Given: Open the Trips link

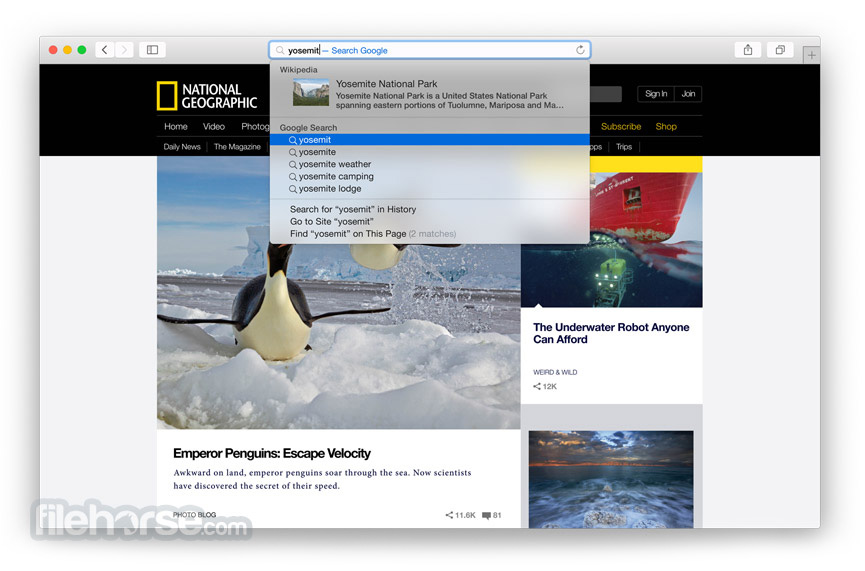Looking at the screenshot, I should [624, 147].
